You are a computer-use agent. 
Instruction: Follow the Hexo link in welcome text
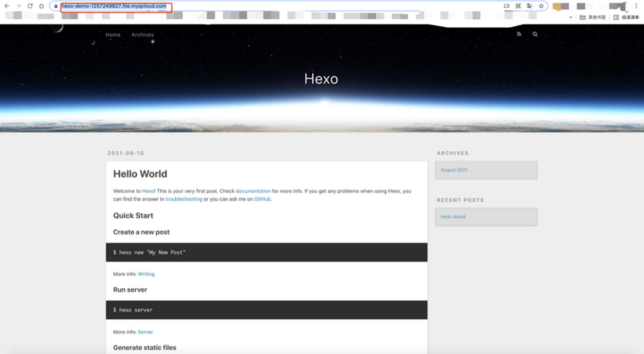(x=148, y=191)
